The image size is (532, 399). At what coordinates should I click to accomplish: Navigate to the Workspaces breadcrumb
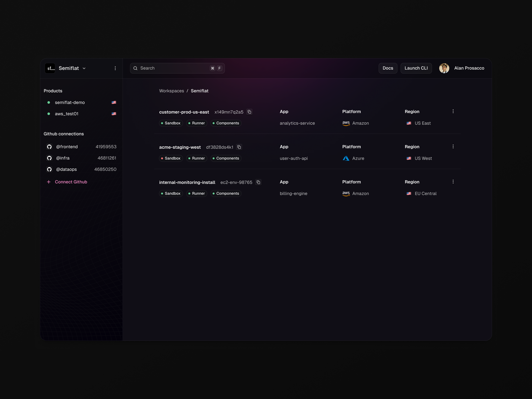pyautogui.click(x=171, y=91)
